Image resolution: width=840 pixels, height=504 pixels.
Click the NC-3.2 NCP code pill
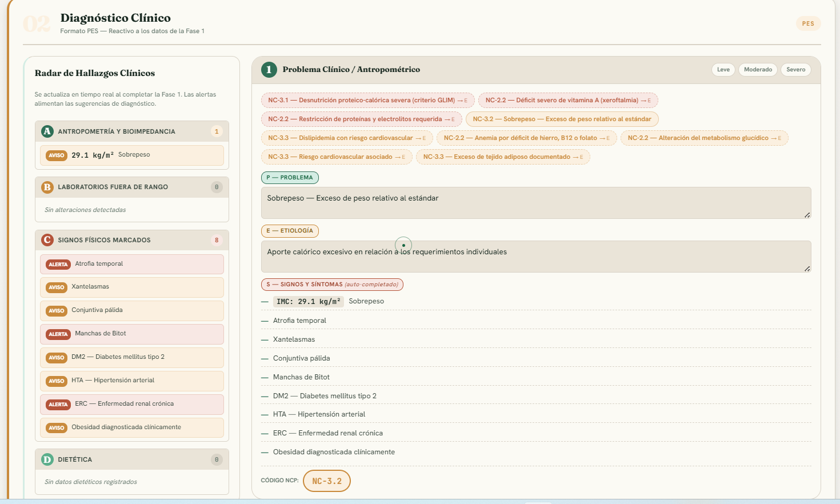(x=327, y=481)
